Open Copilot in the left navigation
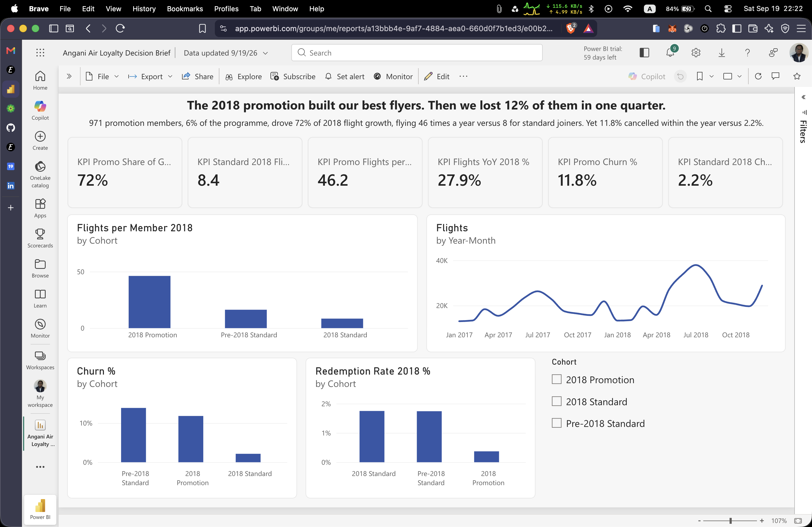The width and height of the screenshot is (812, 527). 40,111
